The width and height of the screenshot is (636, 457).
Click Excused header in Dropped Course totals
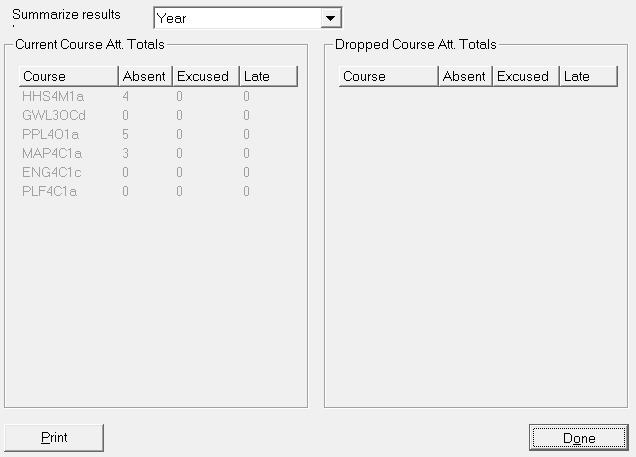click(523, 77)
